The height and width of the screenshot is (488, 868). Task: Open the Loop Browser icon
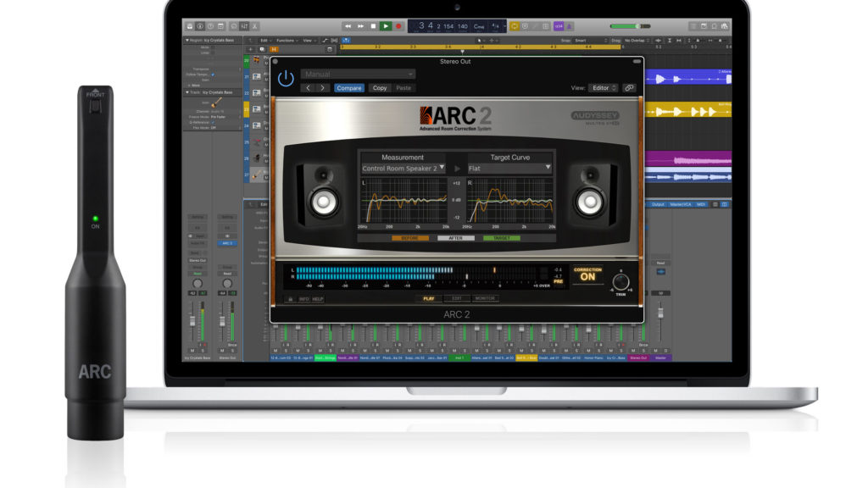[714, 26]
